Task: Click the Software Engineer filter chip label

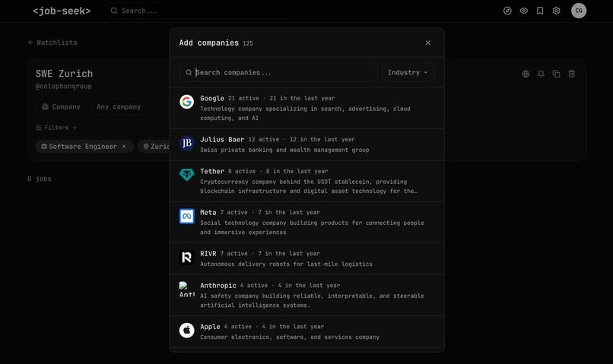Action: (x=83, y=147)
